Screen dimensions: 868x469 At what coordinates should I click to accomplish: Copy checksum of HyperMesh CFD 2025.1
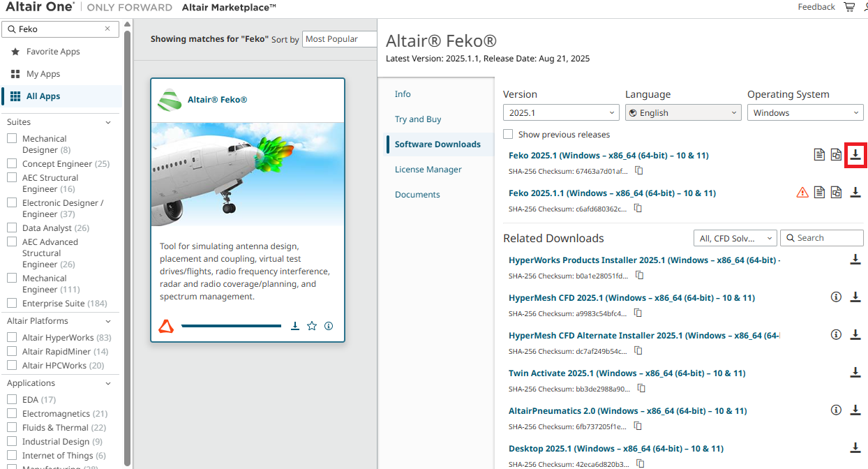[x=638, y=313]
